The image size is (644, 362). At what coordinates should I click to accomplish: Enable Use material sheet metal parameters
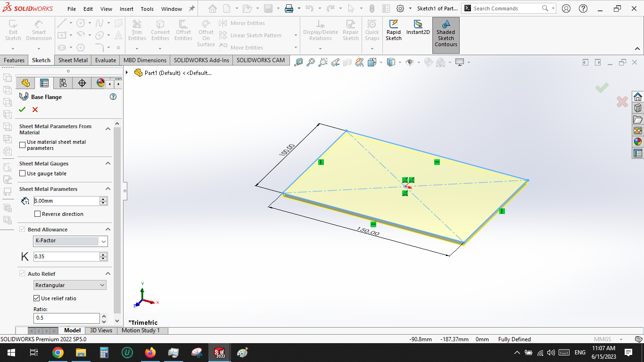pyautogui.click(x=22, y=145)
